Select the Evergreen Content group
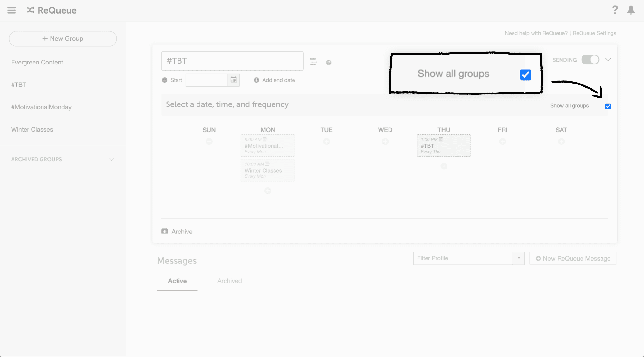This screenshot has height=357, width=644. pos(37,62)
